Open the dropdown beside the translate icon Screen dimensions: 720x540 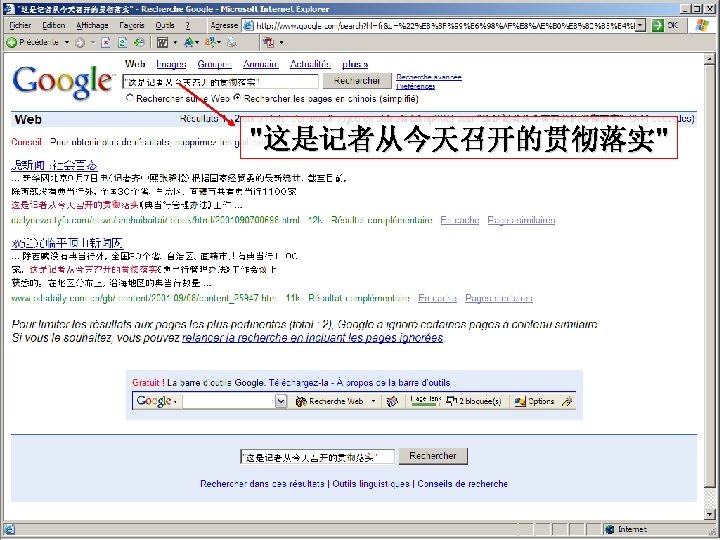pos(219,43)
